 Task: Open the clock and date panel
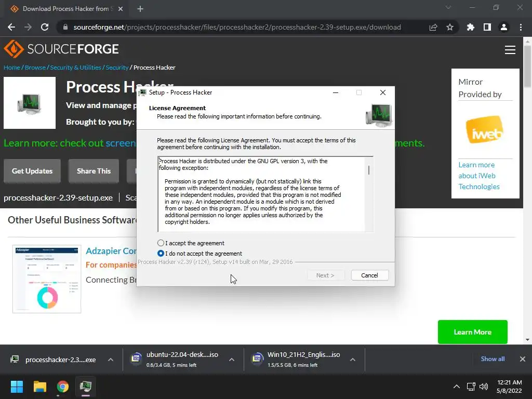pos(509,387)
